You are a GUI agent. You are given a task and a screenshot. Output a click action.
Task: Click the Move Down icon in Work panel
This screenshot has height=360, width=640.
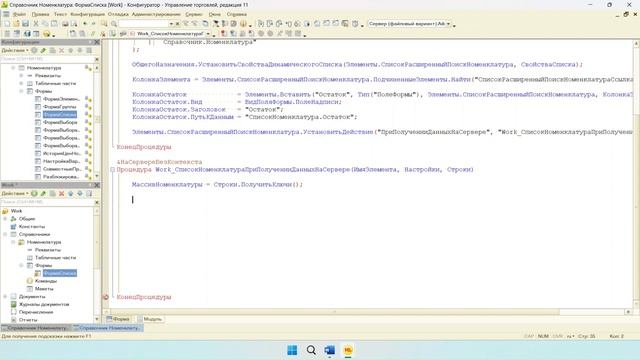80,193
